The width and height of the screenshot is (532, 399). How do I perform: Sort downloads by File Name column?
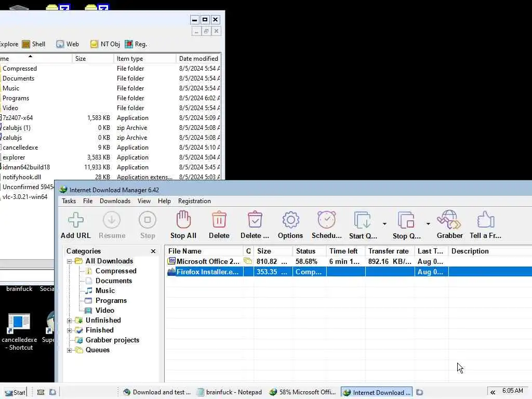pos(204,251)
